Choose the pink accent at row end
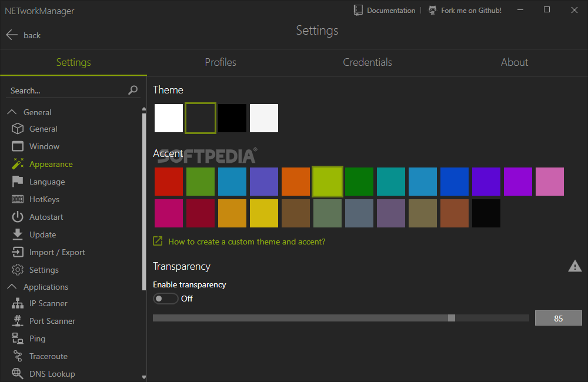The image size is (588, 382). 550,182
